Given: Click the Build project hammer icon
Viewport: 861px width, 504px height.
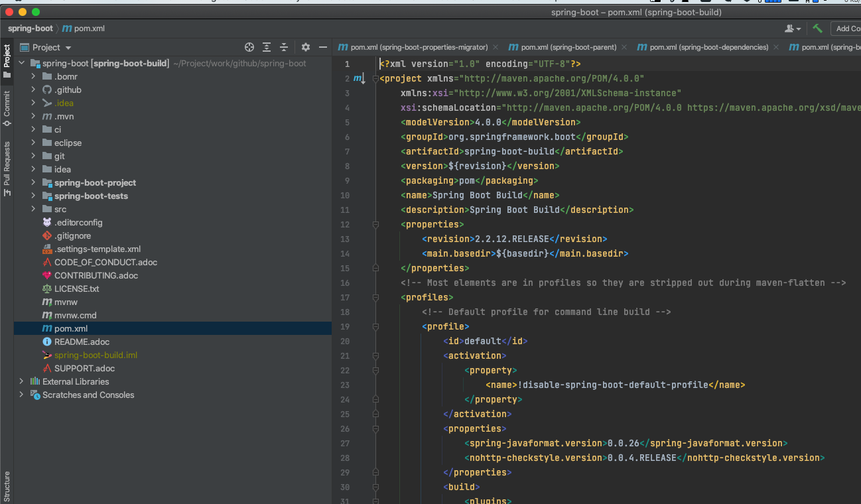Looking at the screenshot, I should pyautogui.click(x=818, y=29).
